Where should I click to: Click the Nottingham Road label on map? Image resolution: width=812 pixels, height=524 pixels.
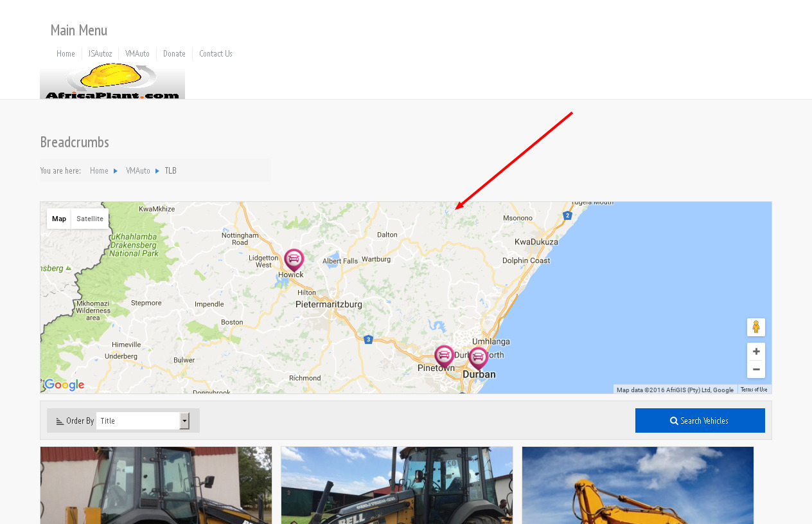pyautogui.click(x=240, y=239)
